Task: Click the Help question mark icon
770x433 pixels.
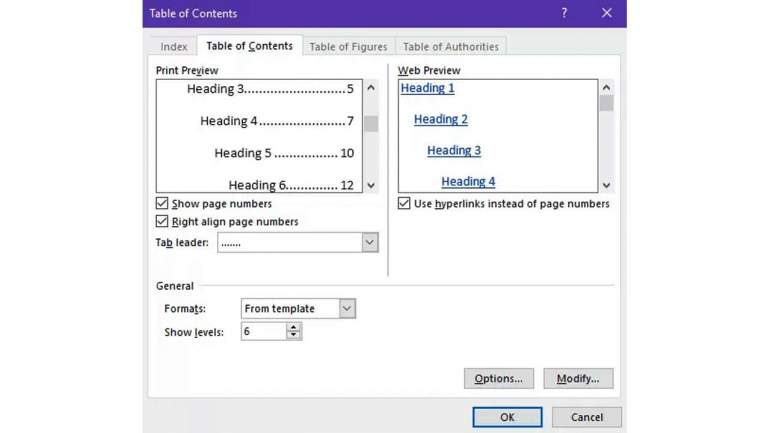Action: pos(564,13)
